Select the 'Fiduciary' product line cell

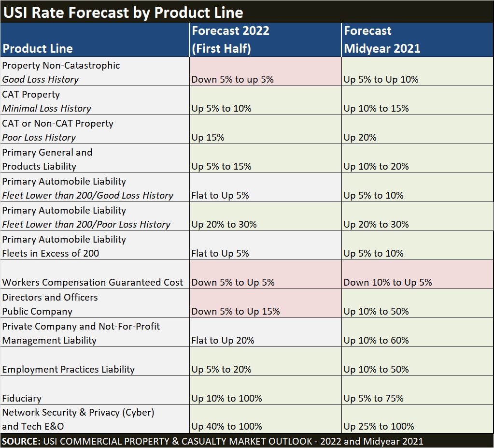tap(22, 398)
